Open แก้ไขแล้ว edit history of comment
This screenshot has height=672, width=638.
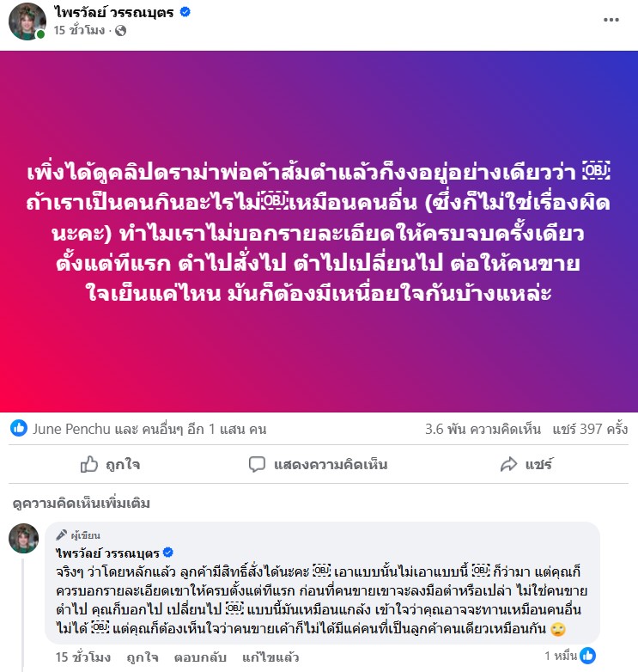pyautogui.click(x=270, y=657)
